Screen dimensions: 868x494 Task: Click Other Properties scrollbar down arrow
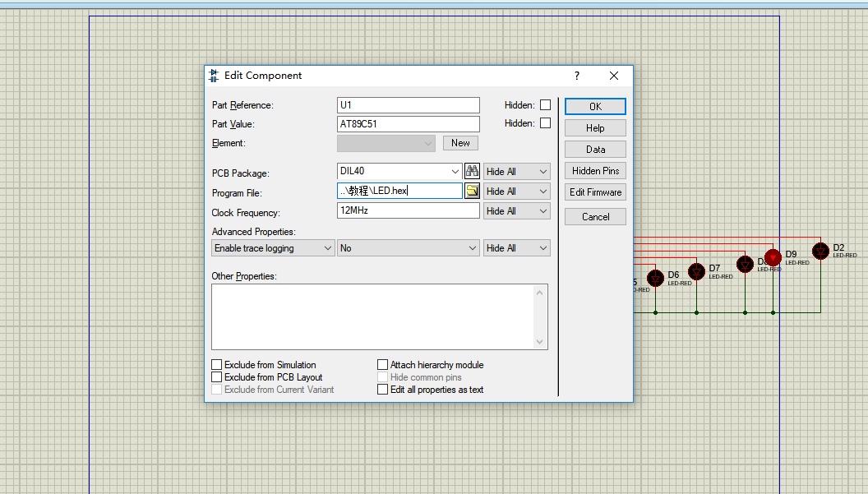click(x=540, y=342)
